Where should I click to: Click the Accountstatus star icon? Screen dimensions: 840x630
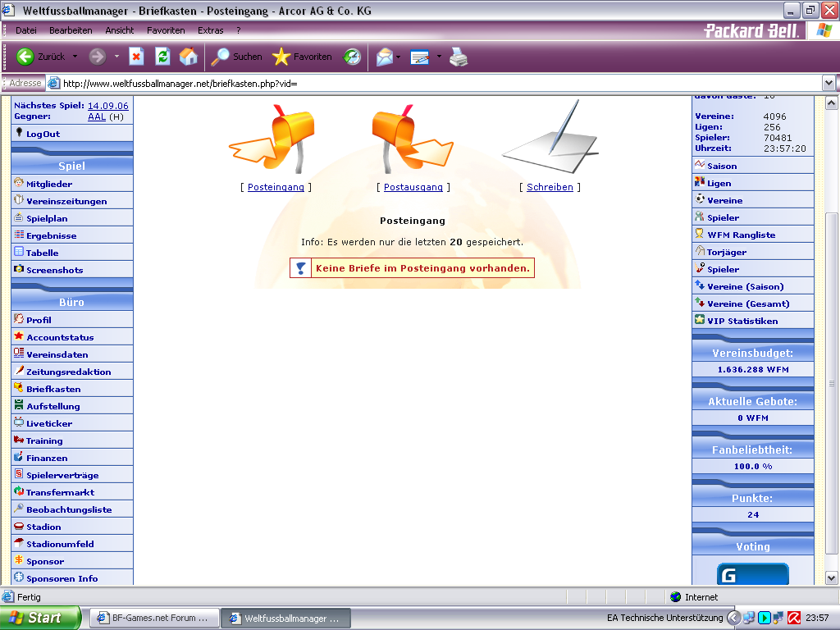[19, 336]
